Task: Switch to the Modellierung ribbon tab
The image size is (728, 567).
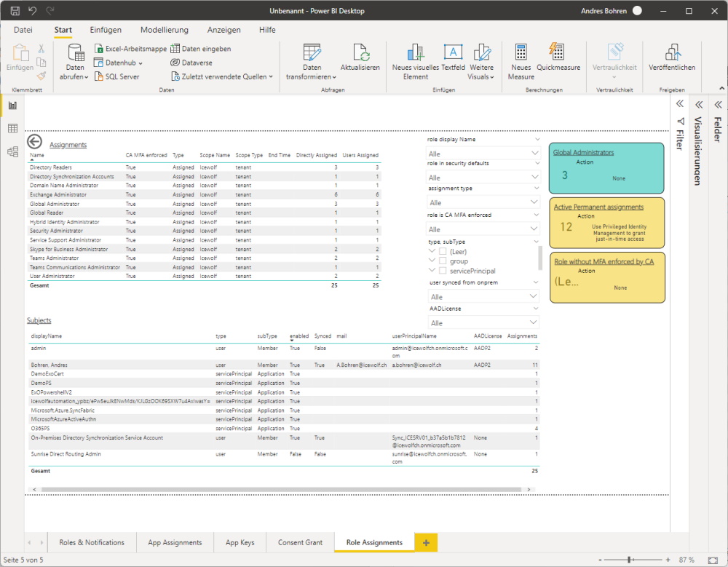Action: (165, 30)
